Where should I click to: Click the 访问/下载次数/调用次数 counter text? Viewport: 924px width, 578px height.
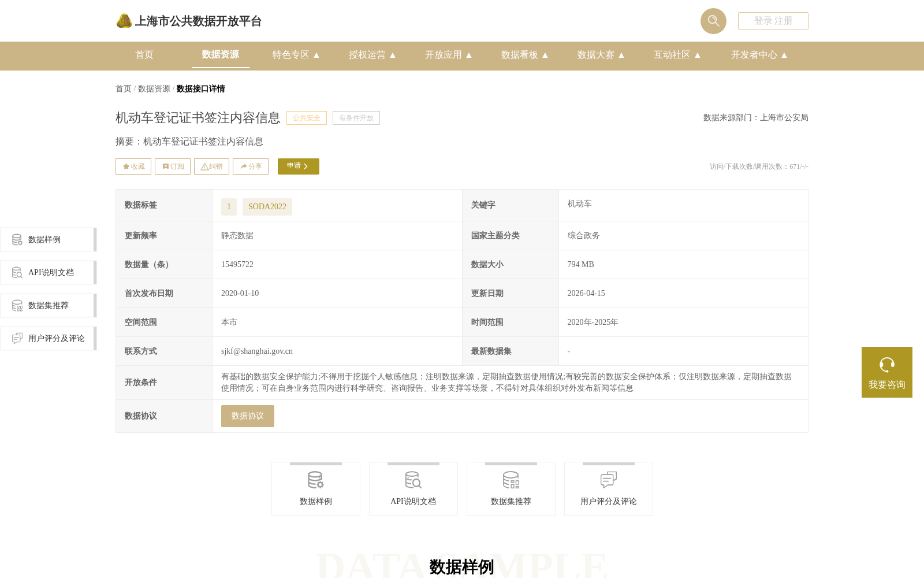click(x=759, y=166)
